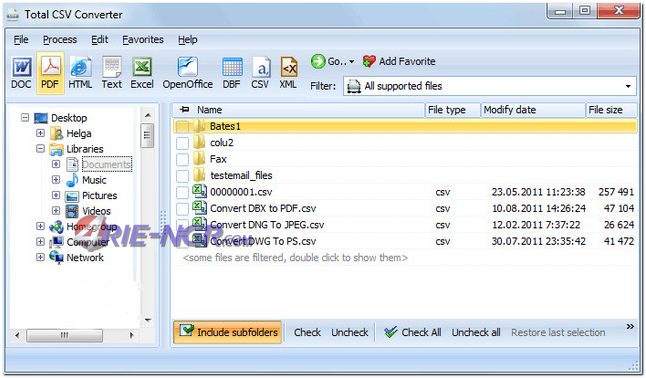This screenshot has height=378, width=646.
Task: Tick the checkbox beside testemail_files folder
Action: click(182, 176)
